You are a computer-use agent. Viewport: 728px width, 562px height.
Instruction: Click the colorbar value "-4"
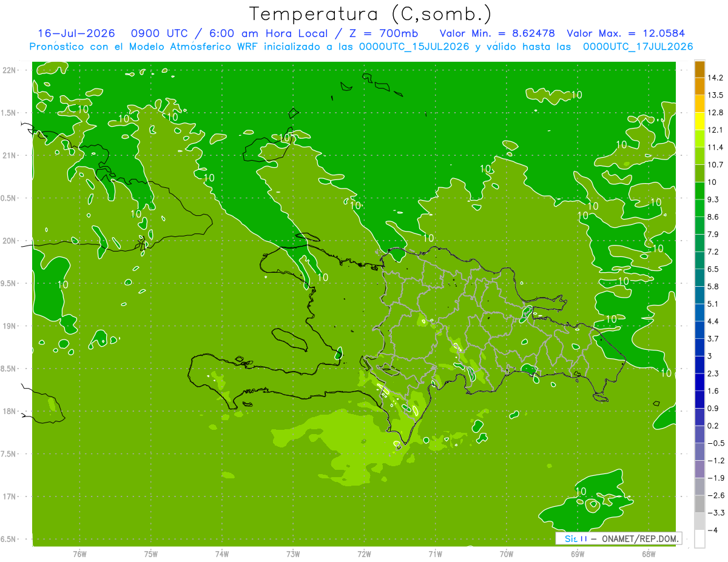tap(712, 530)
